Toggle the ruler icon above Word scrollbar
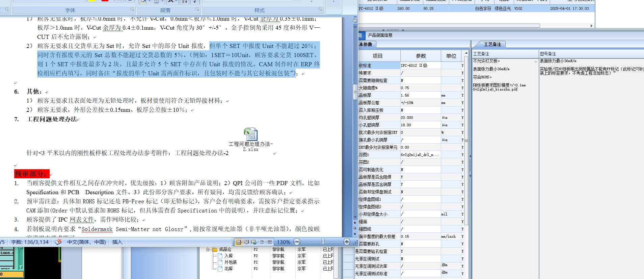 pyautogui.click(x=355, y=20)
